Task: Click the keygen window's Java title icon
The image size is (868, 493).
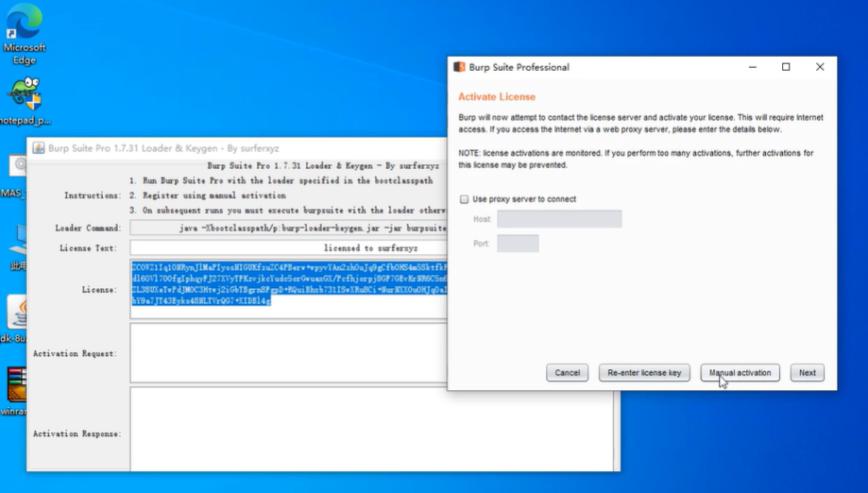Action: pos(38,148)
